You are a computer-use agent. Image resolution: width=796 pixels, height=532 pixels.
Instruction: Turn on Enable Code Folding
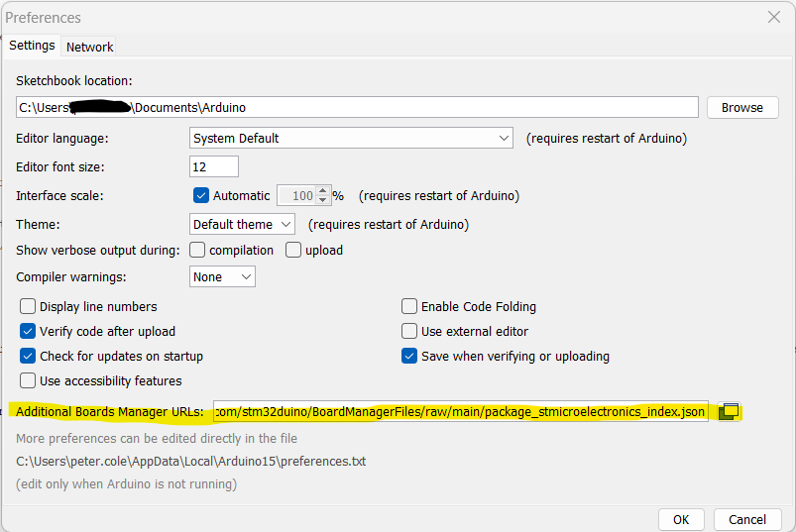coord(409,307)
